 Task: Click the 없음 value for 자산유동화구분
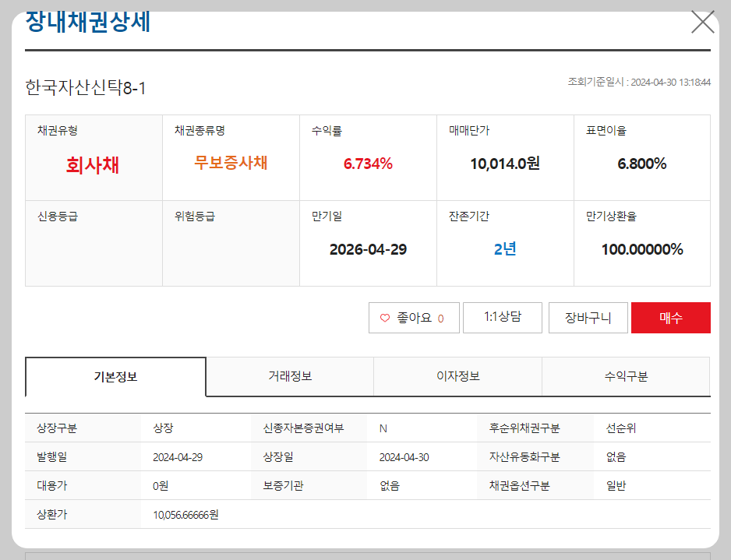click(616, 457)
